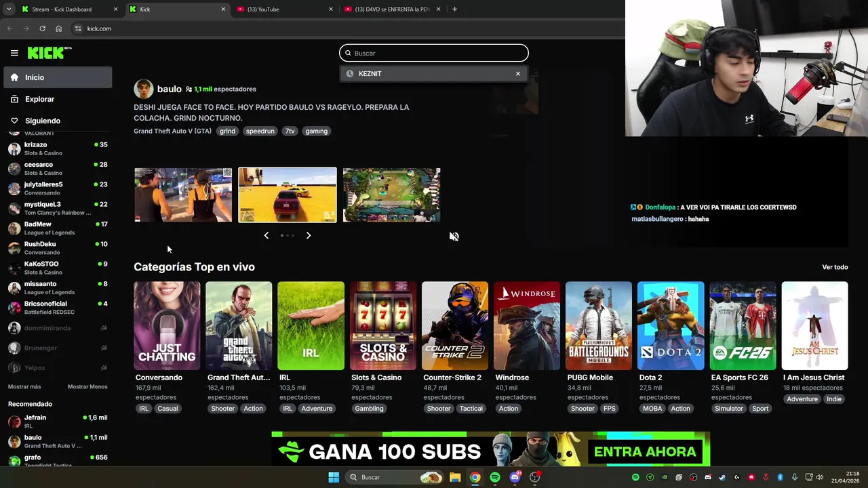The width and height of the screenshot is (868, 488).
Task: Open Spotify from the taskbar
Action: pos(495,477)
